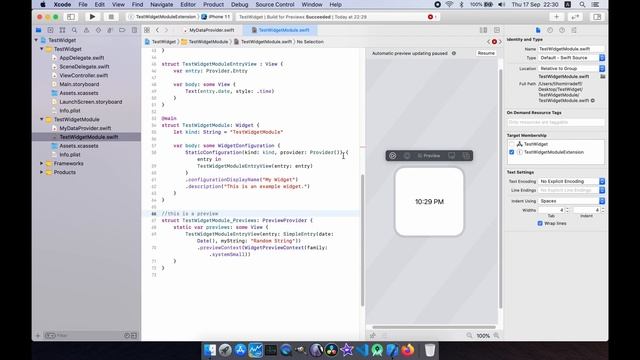
Task: Click the zoom in magnifier on canvas
Action: [496, 336]
